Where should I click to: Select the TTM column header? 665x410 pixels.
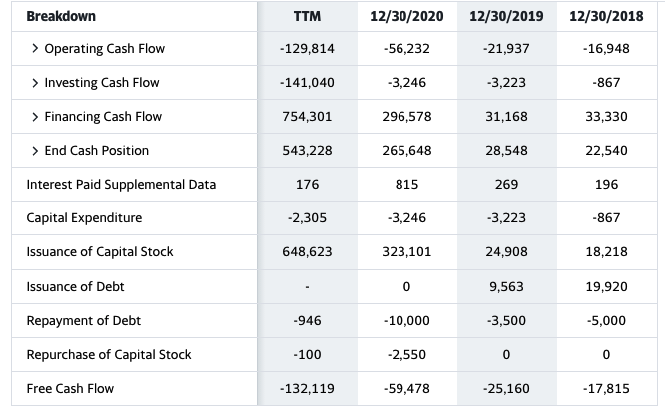click(307, 16)
